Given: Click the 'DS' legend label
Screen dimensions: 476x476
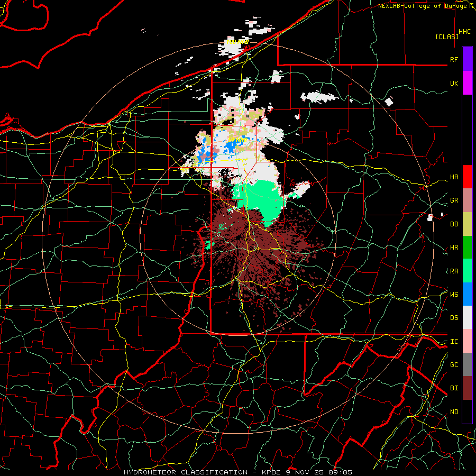Looking at the screenshot, I should (454, 317).
